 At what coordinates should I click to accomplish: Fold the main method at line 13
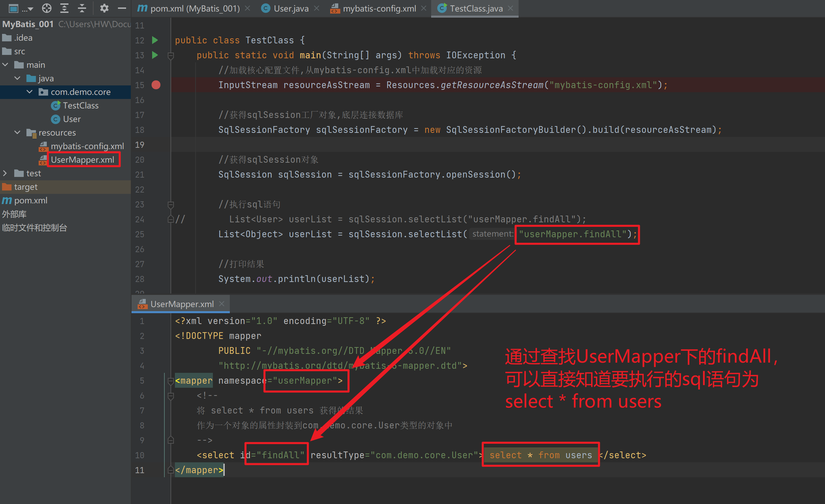click(x=171, y=56)
